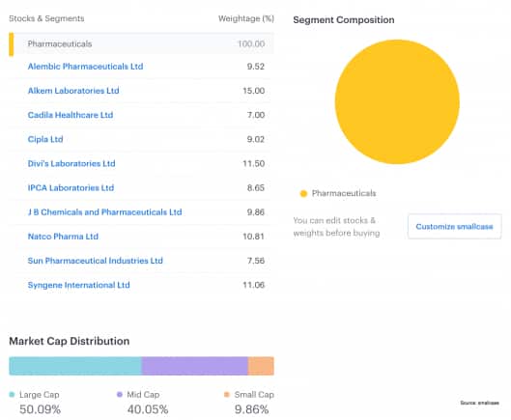Screen dimensions: 511x420
Task: Click the Market Cap Distribution heading
Action: [x=70, y=341]
